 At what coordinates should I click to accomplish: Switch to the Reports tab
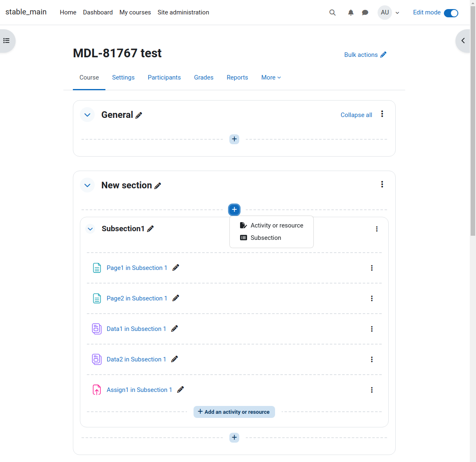coord(238,77)
